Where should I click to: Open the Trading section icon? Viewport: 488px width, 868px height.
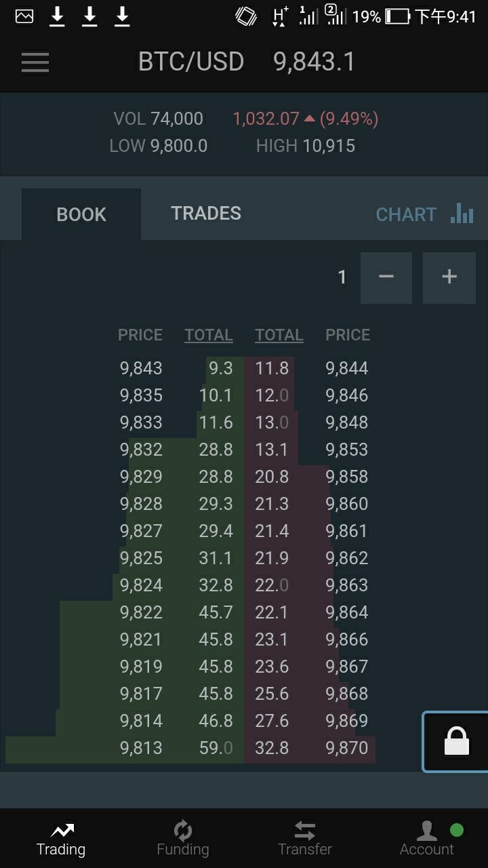pos(61,831)
